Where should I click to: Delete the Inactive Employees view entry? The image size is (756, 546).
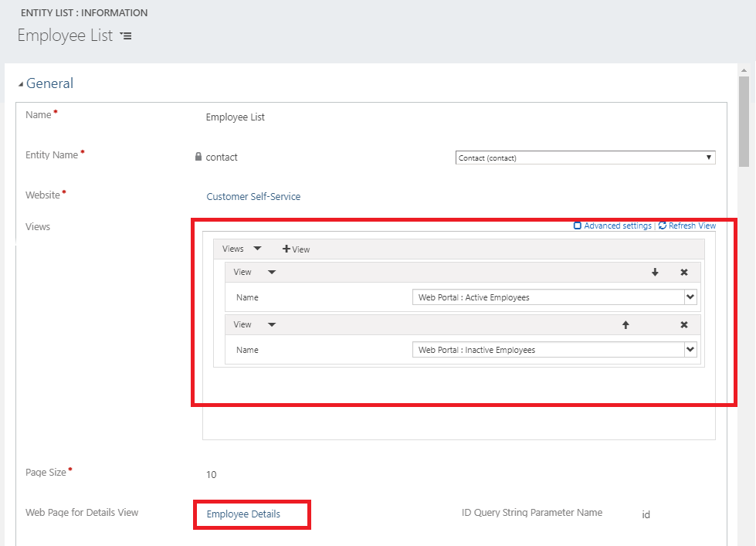tap(683, 324)
